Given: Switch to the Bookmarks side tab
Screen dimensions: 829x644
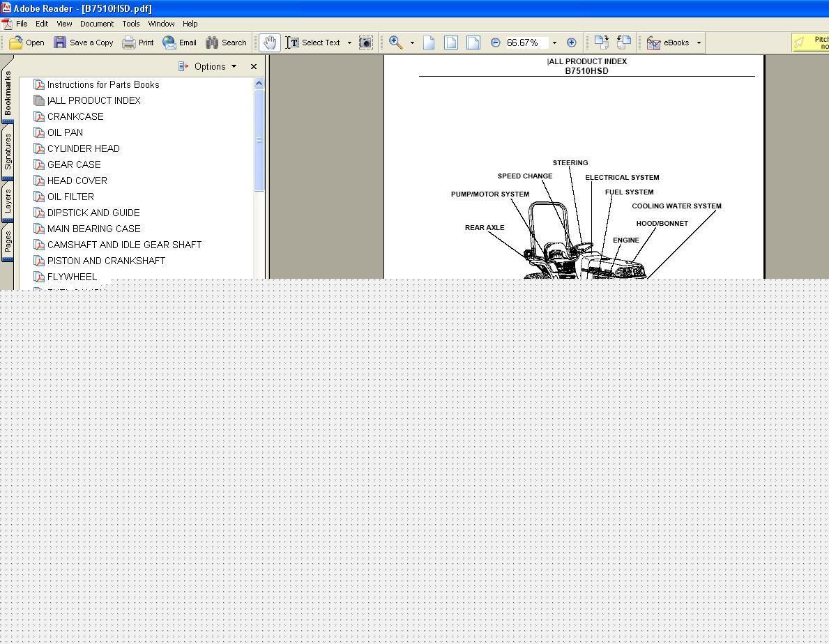Looking at the screenshot, I should coord(8,93).
